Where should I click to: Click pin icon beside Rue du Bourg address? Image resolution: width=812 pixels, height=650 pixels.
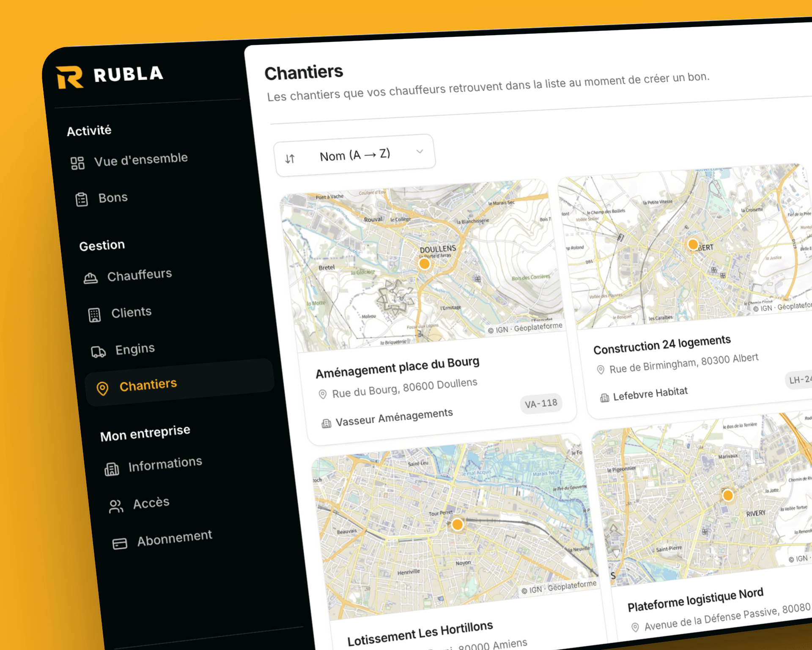pyautogui.click(x=322, y=394)
